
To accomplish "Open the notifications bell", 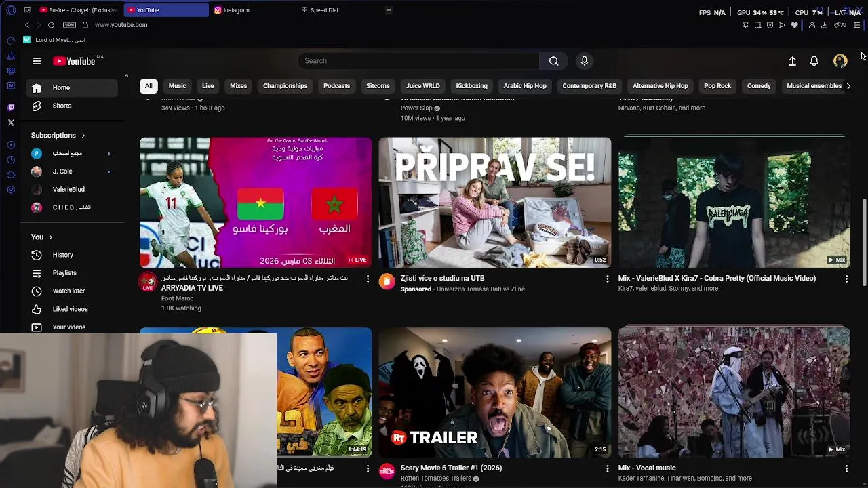I will (x=814, y=61).
